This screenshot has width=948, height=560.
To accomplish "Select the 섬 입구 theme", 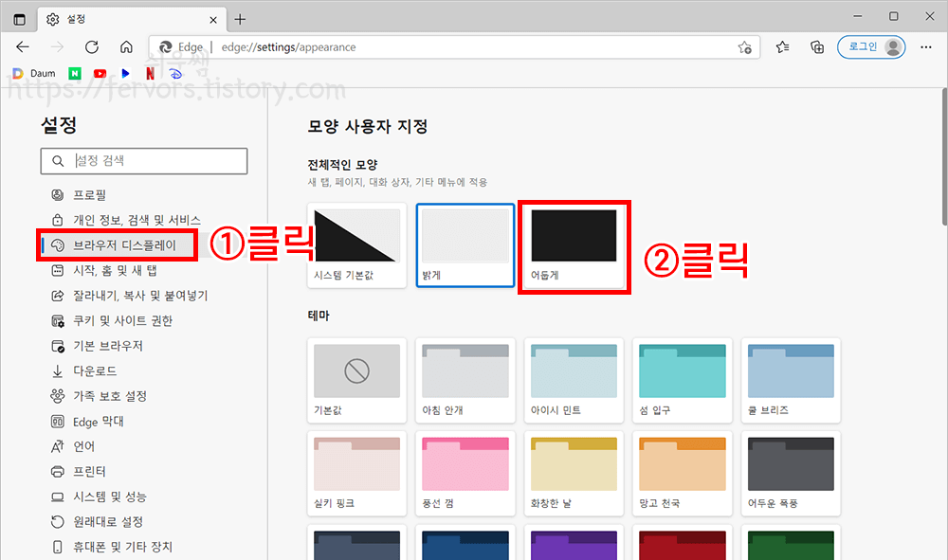I will [x=683, y=381].
